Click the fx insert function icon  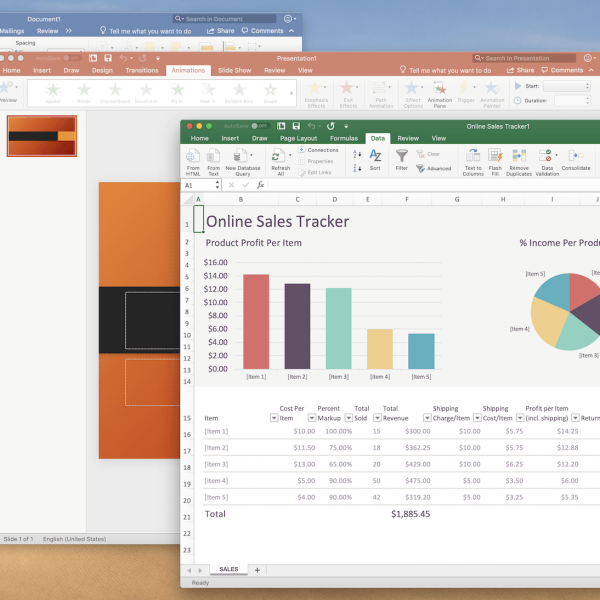pyautogui.click(x=261, y=185)
